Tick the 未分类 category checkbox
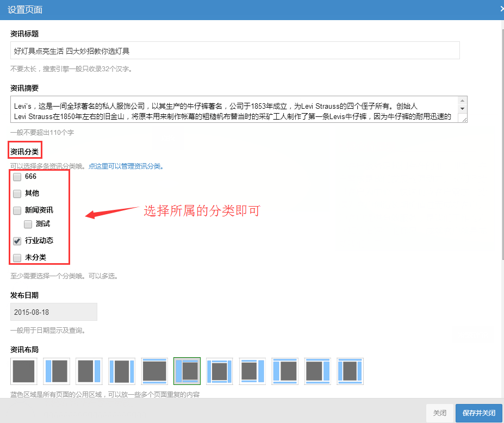This screenshot has width=504, height=423. [x=17, y=258]
